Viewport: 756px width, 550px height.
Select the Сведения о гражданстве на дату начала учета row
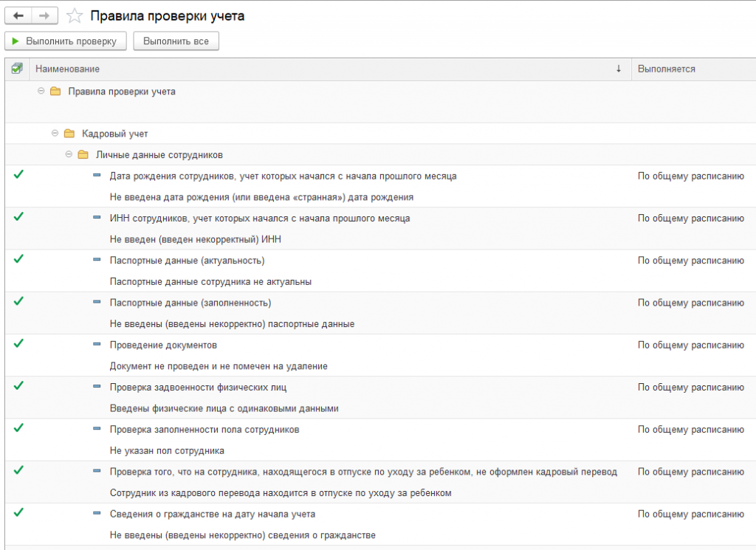point(380,524)
